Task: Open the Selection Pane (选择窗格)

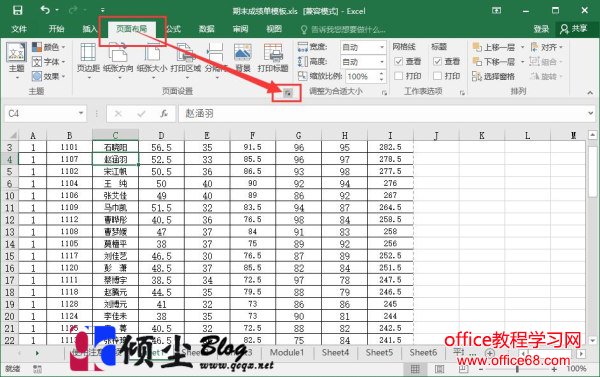Action: 494,76
